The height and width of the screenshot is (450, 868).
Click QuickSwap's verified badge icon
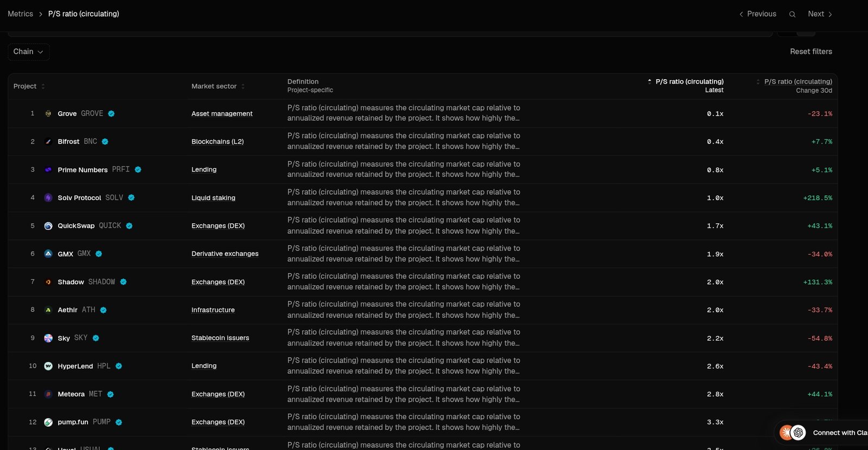click(129, 226)
